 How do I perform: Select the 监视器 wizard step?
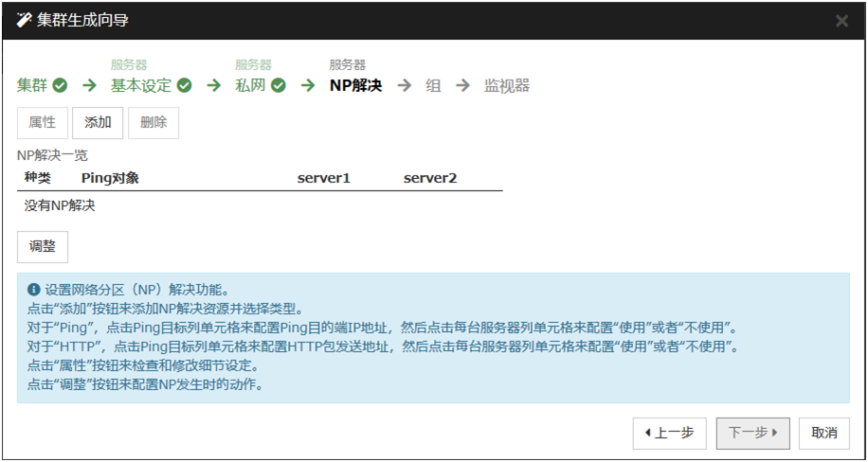click(x=507, y=86)
